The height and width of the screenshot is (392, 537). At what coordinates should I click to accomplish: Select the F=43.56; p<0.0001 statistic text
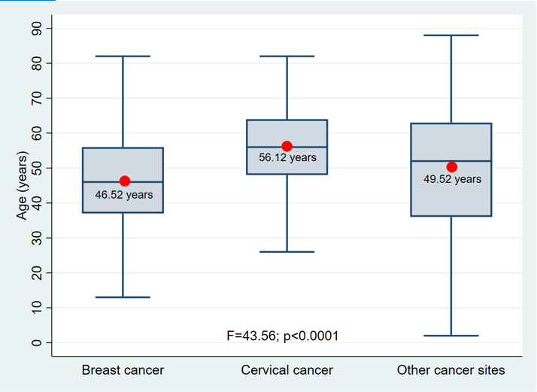click(283, 336)
